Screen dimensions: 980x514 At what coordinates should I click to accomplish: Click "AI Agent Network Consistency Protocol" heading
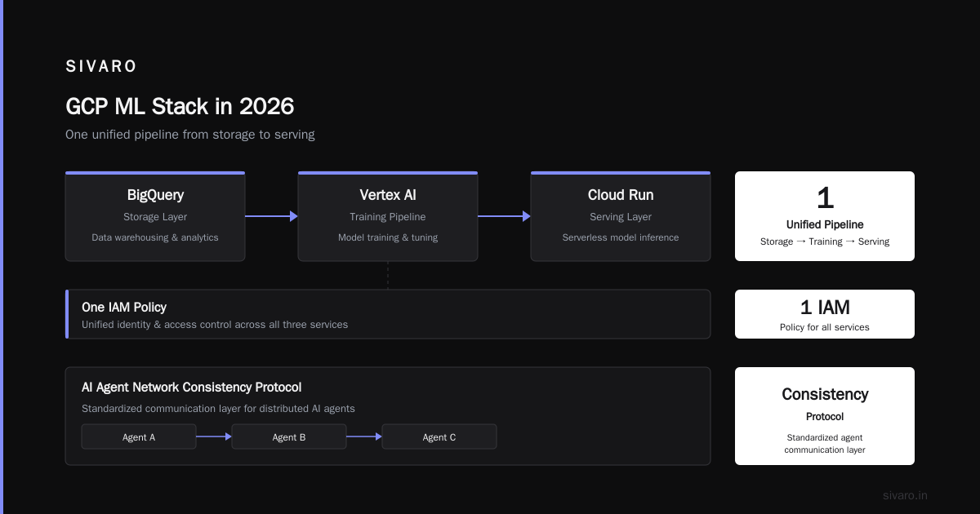coord(192,388)
